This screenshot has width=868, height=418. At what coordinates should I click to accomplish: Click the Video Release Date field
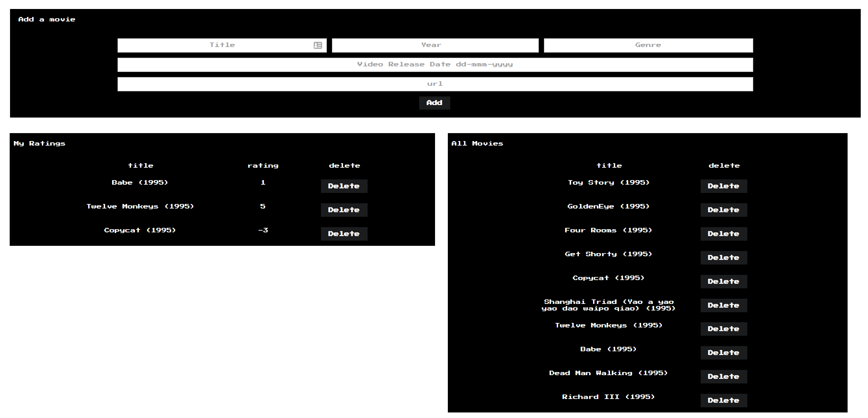tap(435, 65)
